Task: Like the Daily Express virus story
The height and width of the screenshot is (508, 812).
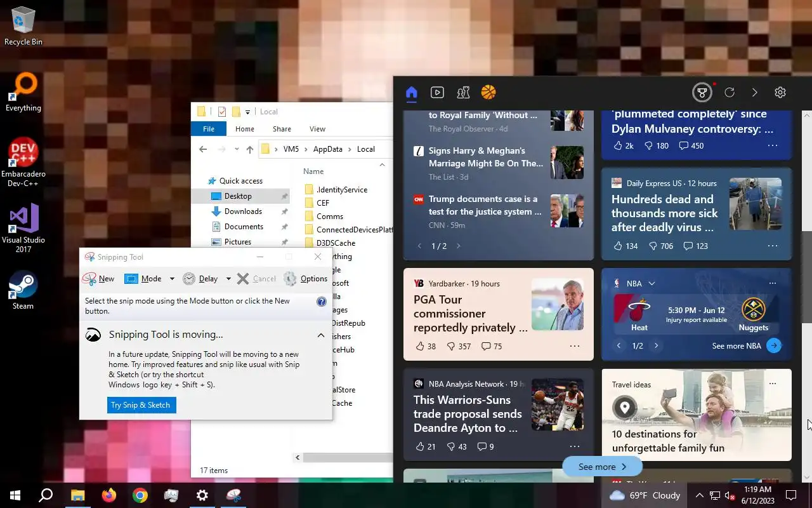Action: click(625, 246)
